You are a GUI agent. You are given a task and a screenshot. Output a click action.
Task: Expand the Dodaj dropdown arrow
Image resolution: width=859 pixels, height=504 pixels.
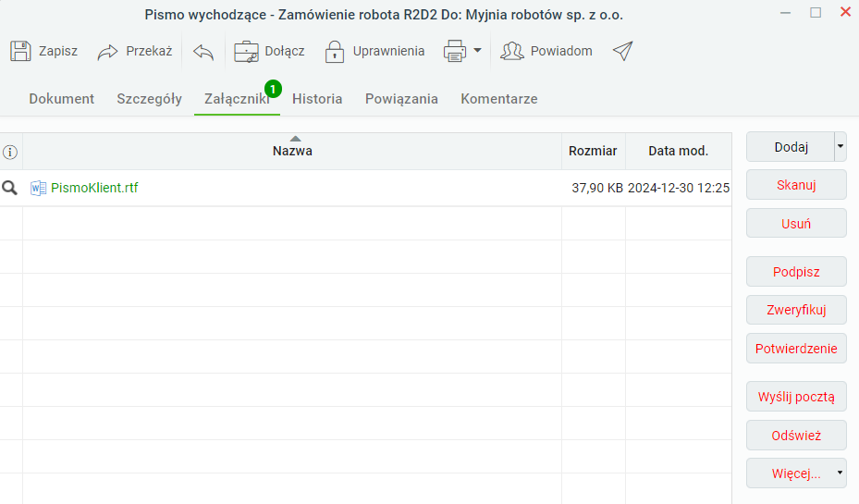click(841, 146)
